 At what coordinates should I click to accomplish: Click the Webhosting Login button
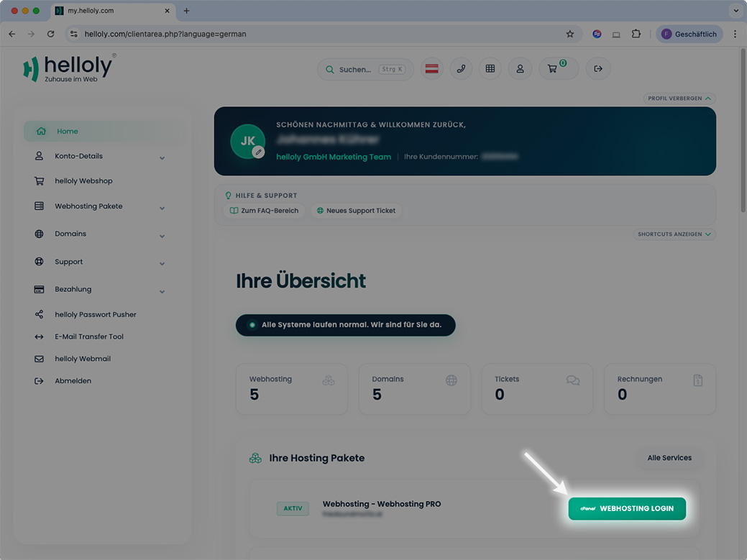pos(627,508)
